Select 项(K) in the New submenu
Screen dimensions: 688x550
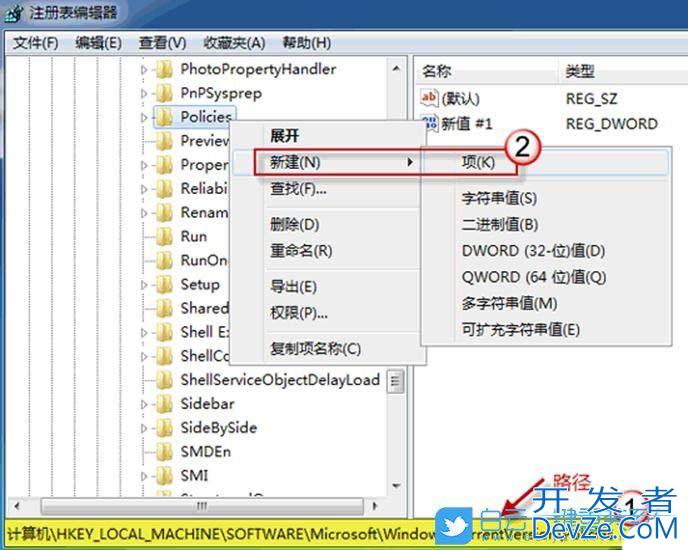click(x=546, y=162)
